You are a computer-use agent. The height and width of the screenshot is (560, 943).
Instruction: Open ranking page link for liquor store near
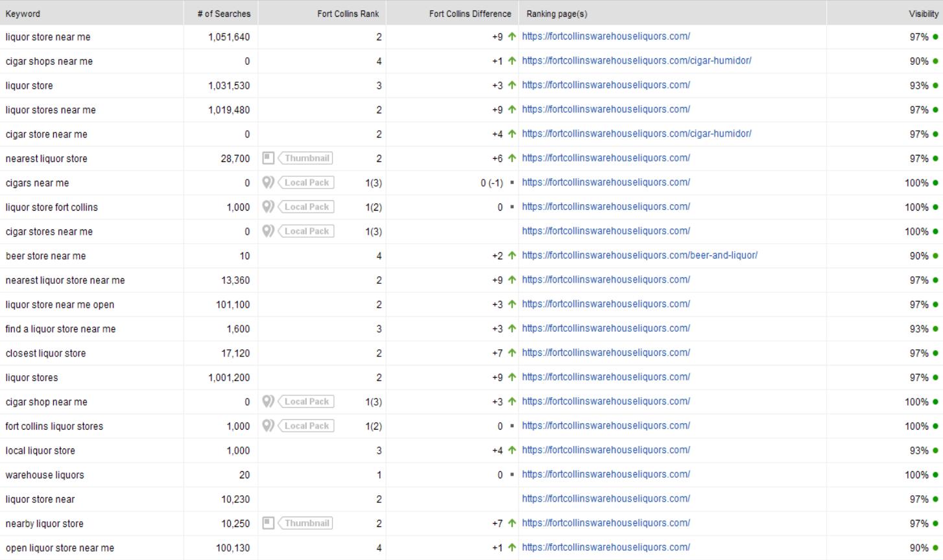coord(606,498)
